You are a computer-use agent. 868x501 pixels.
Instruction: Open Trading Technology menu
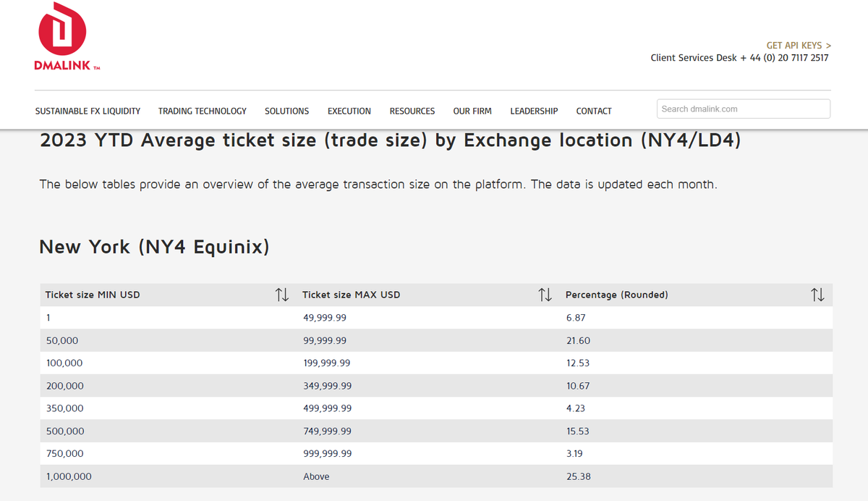coord(203,111)
